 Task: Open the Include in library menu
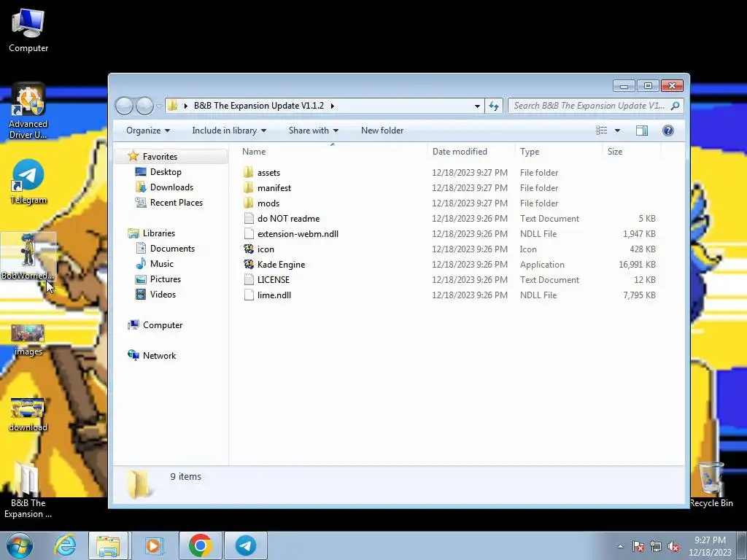click(229, 131)
